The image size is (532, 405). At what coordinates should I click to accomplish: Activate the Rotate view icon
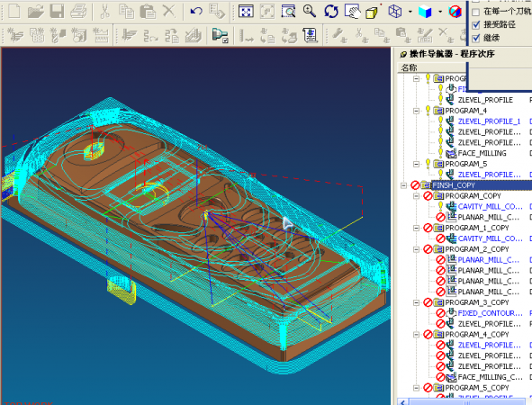(331, 12)
